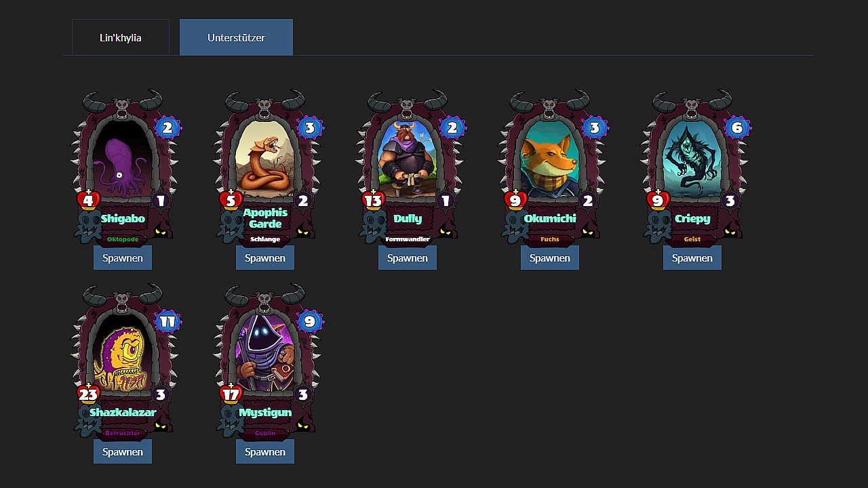Spawn the Shigabo supporter

123,258
